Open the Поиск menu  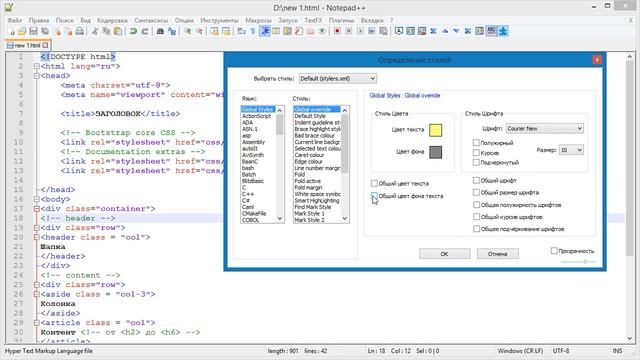(64, 20)
